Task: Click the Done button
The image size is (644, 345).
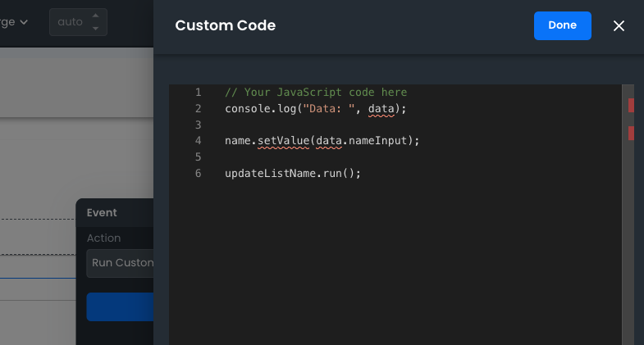Action: click(562, 25)
